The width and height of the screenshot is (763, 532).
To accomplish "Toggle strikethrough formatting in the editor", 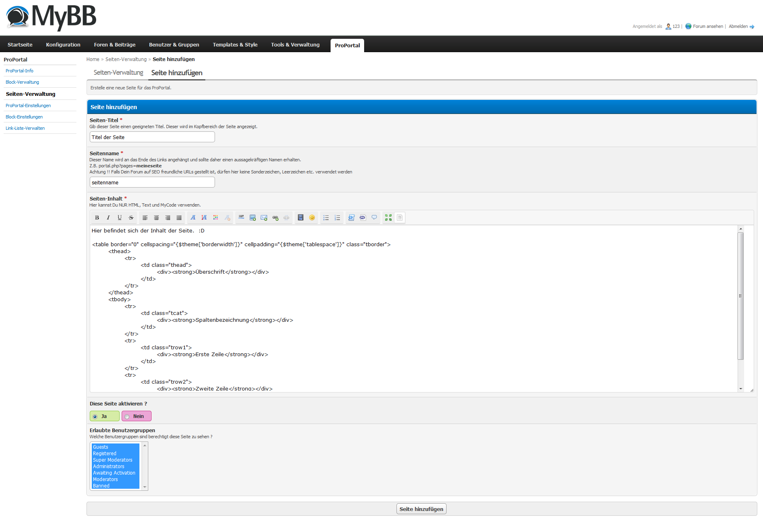I will coord(131,217).
